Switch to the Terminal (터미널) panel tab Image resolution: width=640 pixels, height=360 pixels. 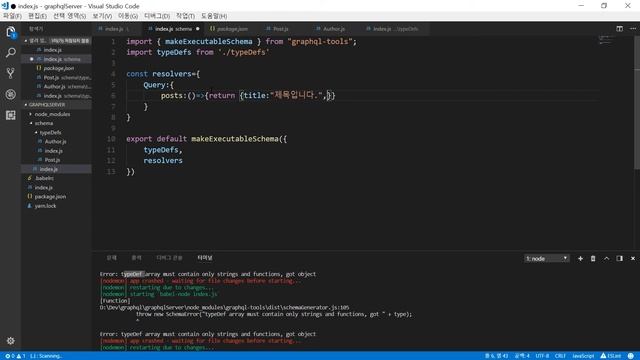(204, 258)
